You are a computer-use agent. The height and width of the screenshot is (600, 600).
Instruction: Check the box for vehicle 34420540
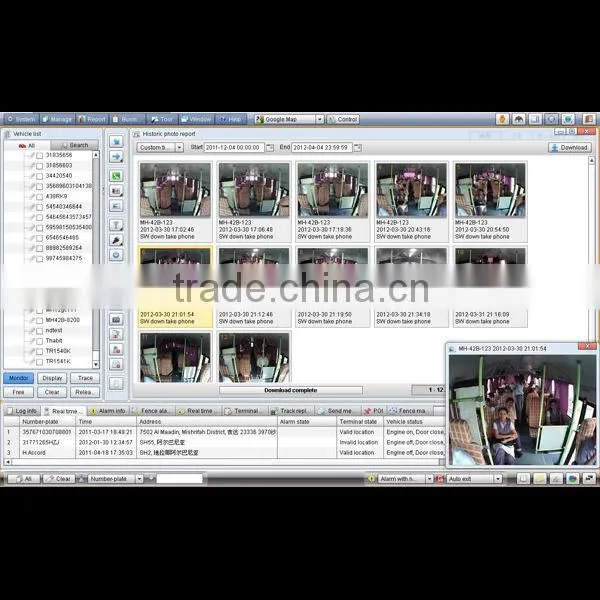click(39, 176)
